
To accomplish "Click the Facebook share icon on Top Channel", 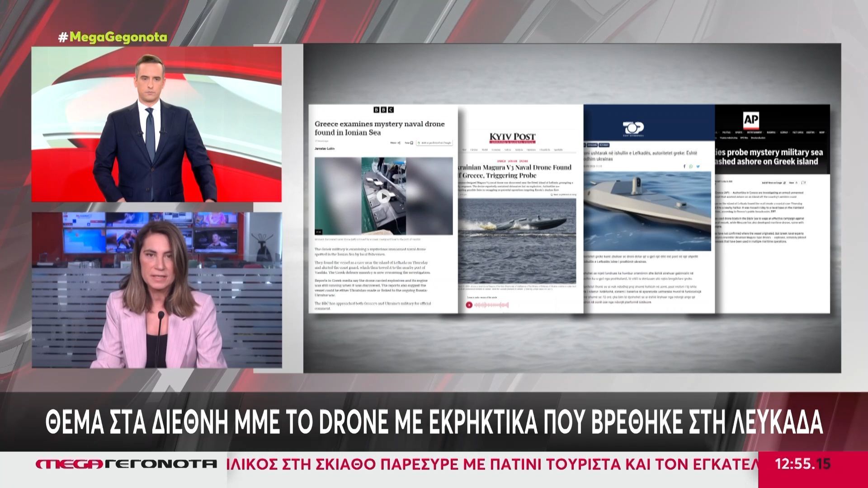I will tap(684, 167).
